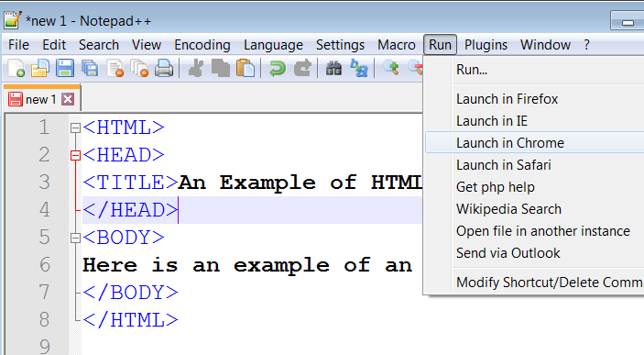The height and width of the screenshot is (355, 644).
Task: Open the Plugins menu
Action: (x=486, y=44)
